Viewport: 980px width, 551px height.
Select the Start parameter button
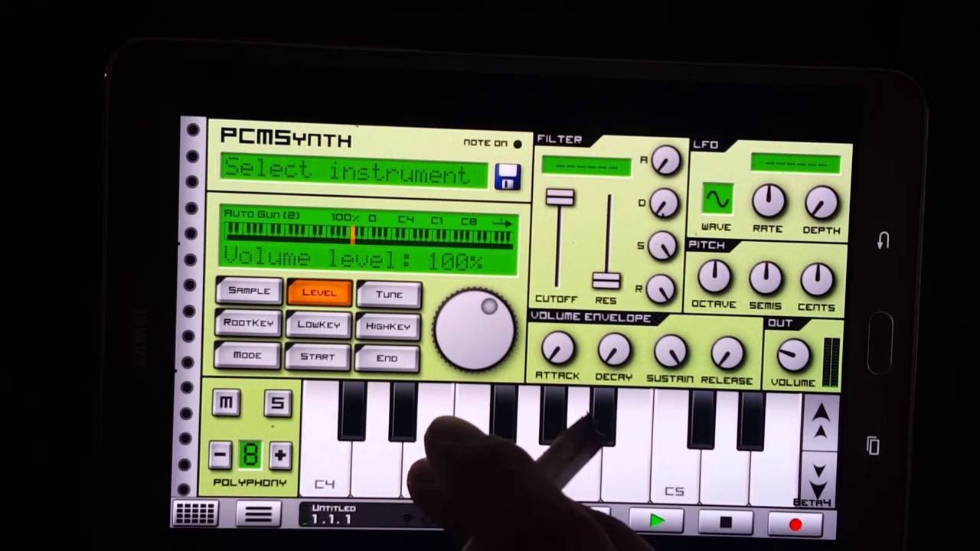coord(317,357)
